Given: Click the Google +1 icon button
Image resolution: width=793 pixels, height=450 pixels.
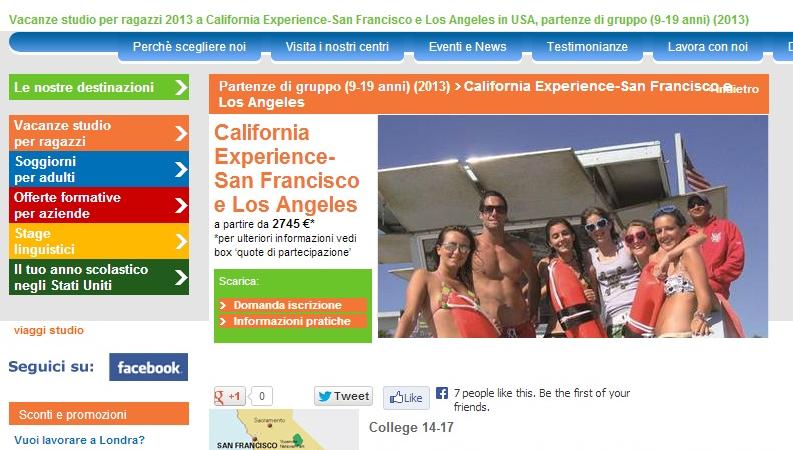Looking at the screenshot, I should [230, 396].
